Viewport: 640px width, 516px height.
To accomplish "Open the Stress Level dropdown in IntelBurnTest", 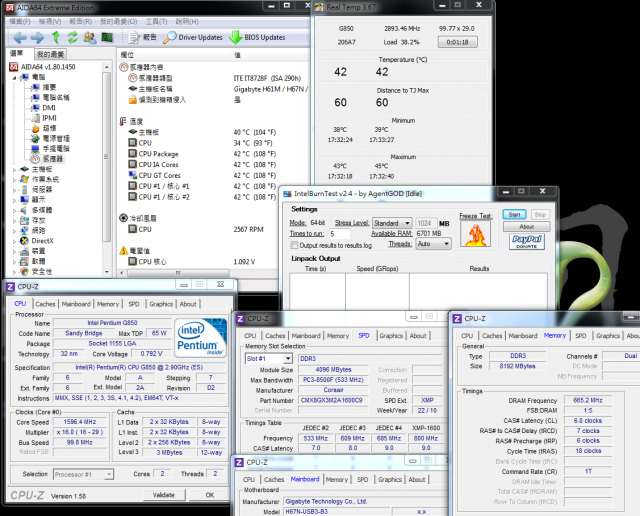I will point(392,223).
